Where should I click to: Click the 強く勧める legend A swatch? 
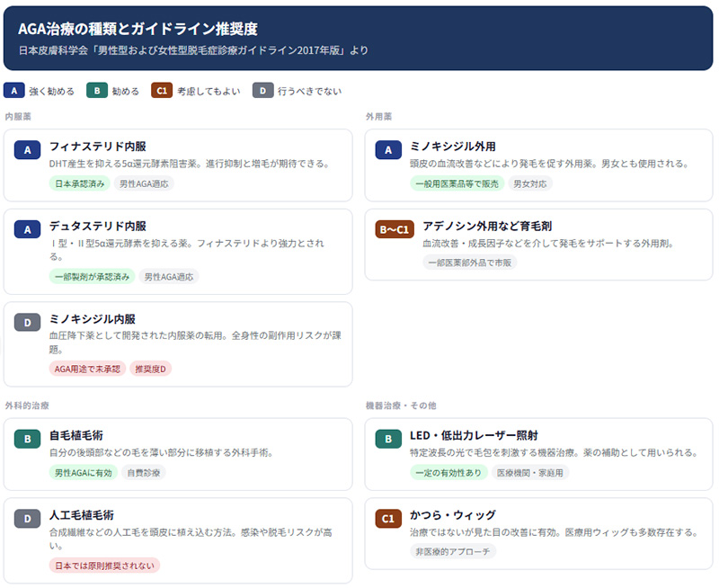14,91
